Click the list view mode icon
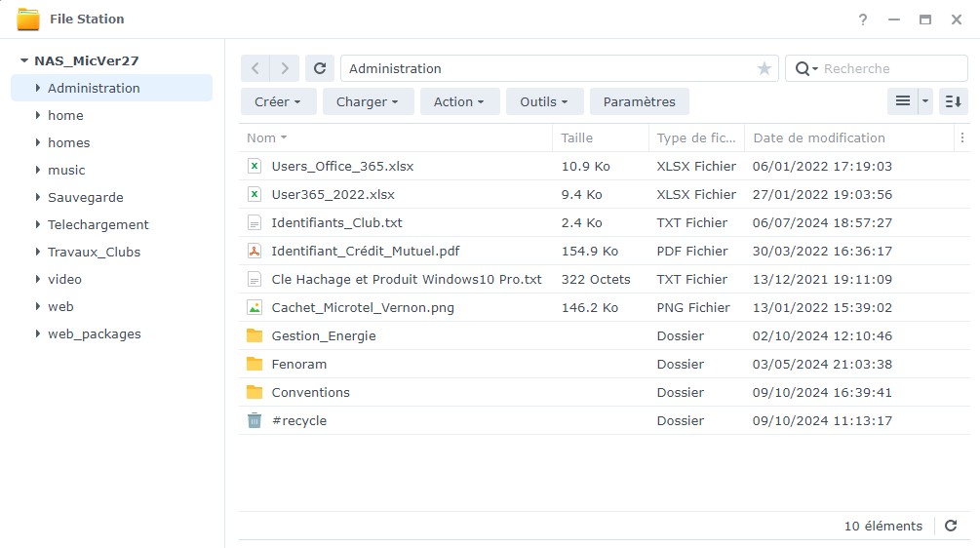Screen dimensions: 980x548 point(902,101)
